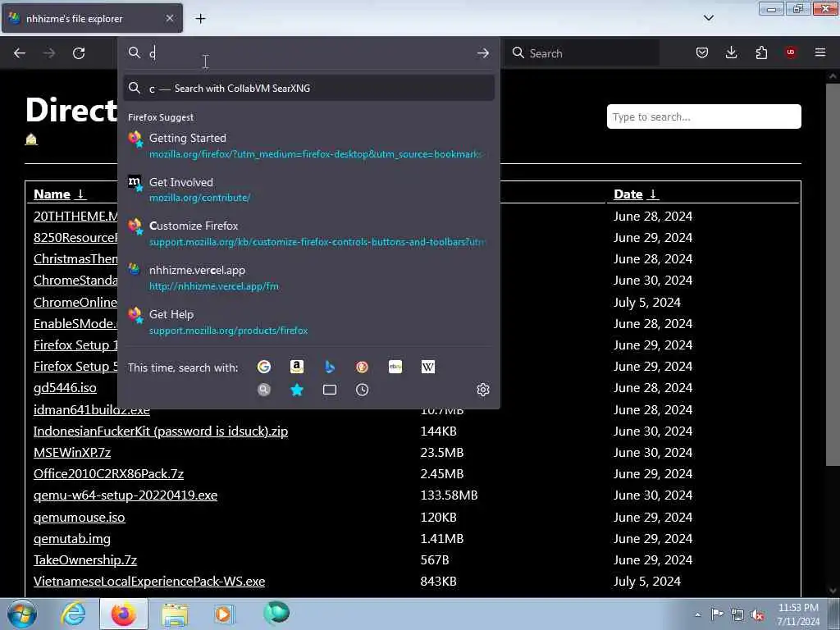Search open tabs with the tab icon

(330, 390)
